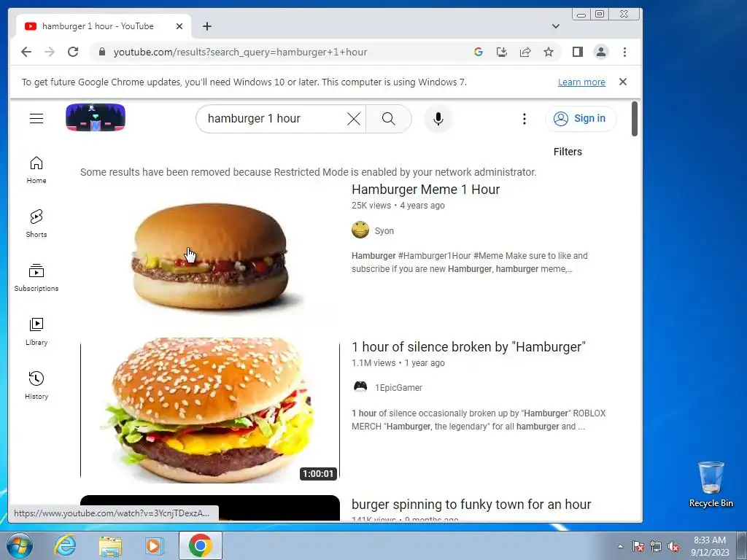This screenshot has height=560, width=747.
Task: Select the 'hamburger 1 hour - YouTube' tab
Action: click(104, 26)
